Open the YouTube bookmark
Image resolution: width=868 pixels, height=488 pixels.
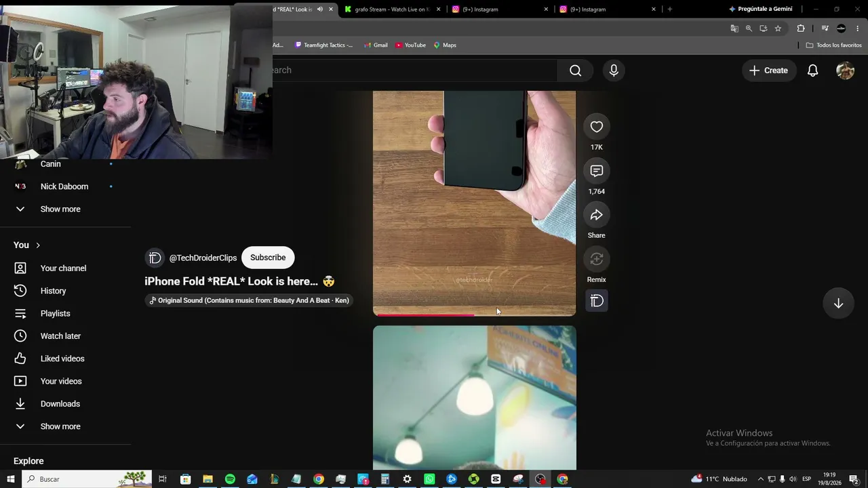point(411,45)
